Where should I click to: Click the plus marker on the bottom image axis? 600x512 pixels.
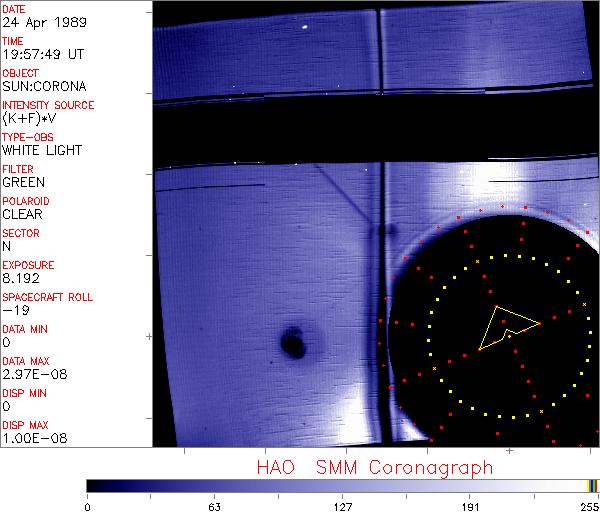508,451
